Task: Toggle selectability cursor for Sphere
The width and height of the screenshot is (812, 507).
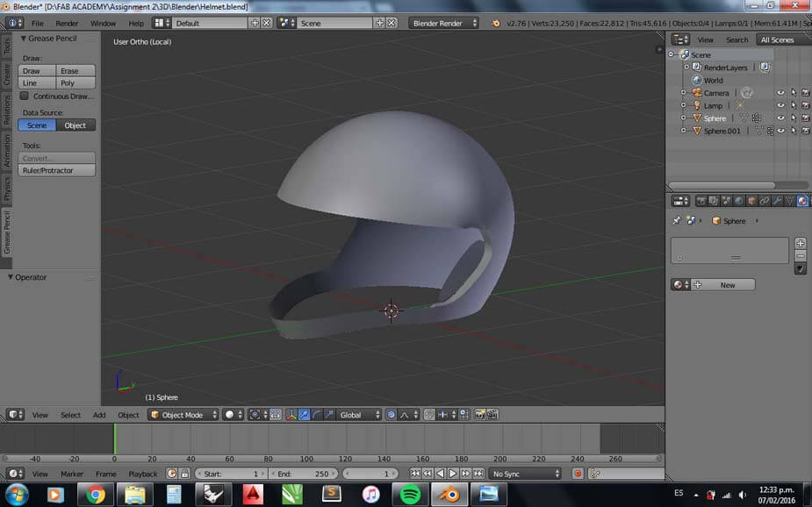Action: (794, 118)
